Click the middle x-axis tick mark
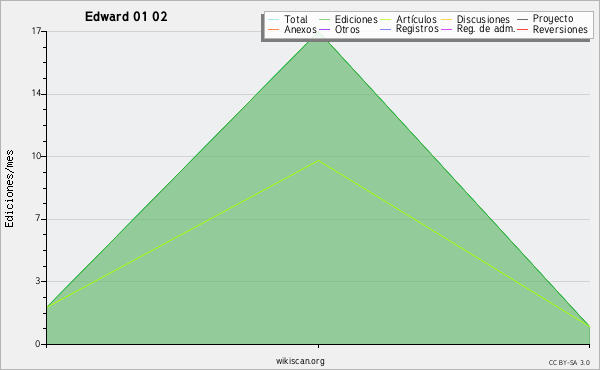Screen dimensions: 600x370 point(318,346)
